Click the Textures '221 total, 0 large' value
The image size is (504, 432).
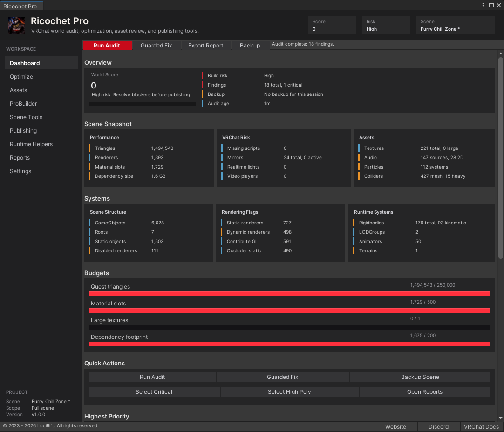pos(439,148)
